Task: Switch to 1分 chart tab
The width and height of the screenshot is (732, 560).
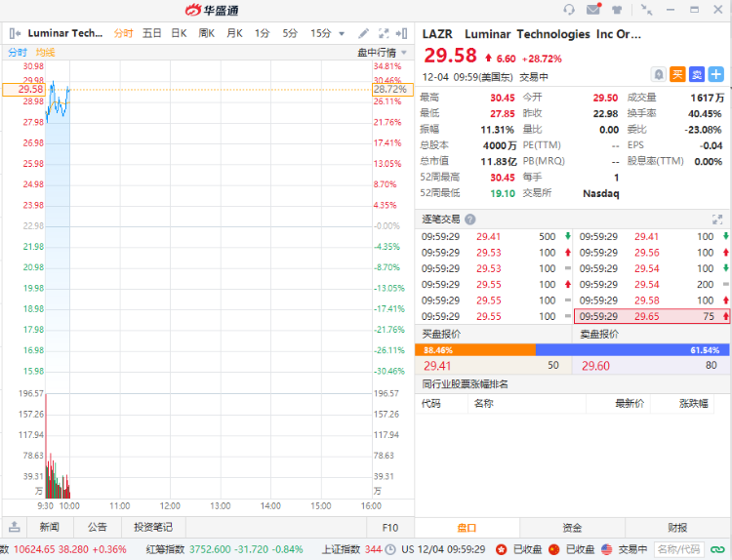Action: pos(262,33)
